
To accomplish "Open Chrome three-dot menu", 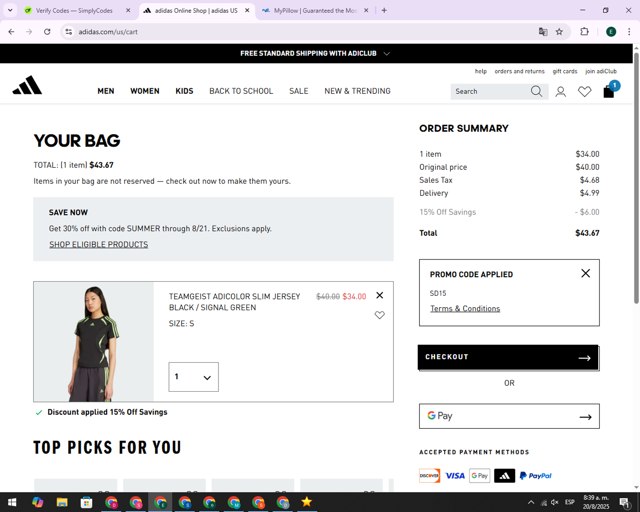I will [x=629, y=32].
